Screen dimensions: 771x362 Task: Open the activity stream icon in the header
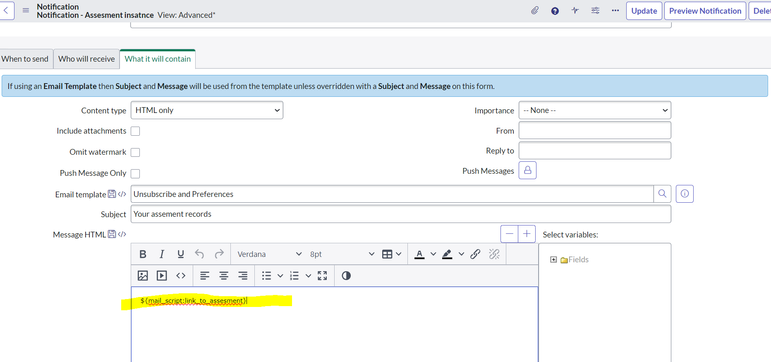pos(575,11)
